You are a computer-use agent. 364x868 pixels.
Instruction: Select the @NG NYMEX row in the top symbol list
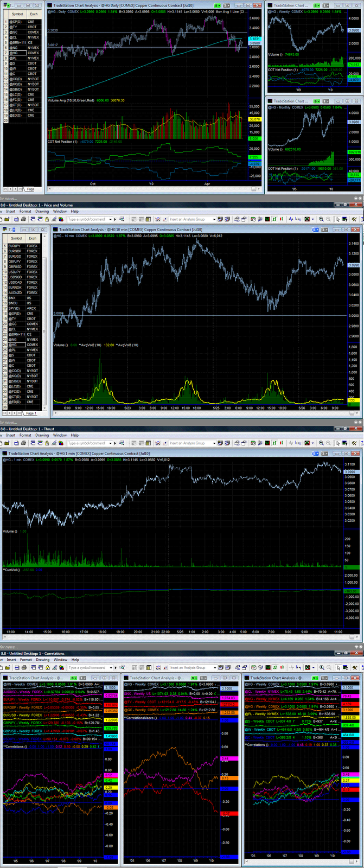pos(23,48)
